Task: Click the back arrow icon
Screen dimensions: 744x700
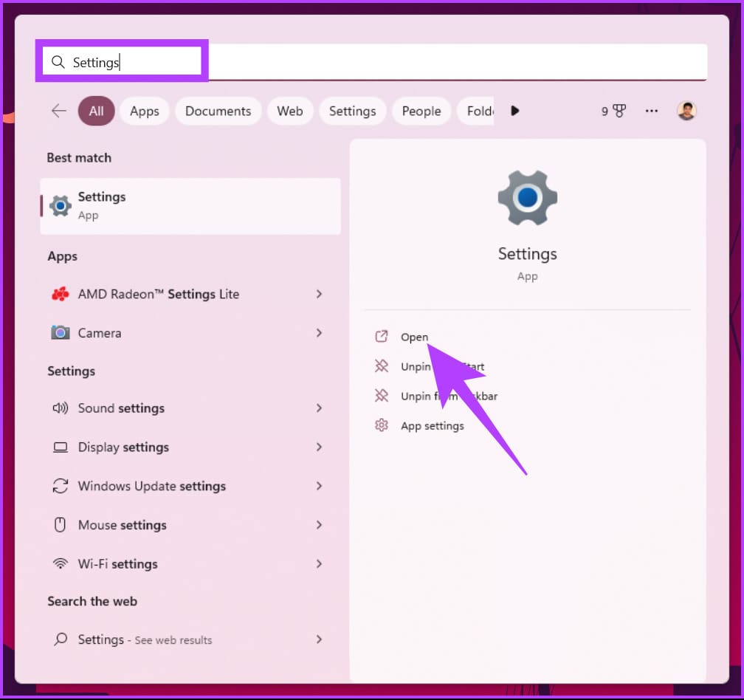Action: coord(59,111)
